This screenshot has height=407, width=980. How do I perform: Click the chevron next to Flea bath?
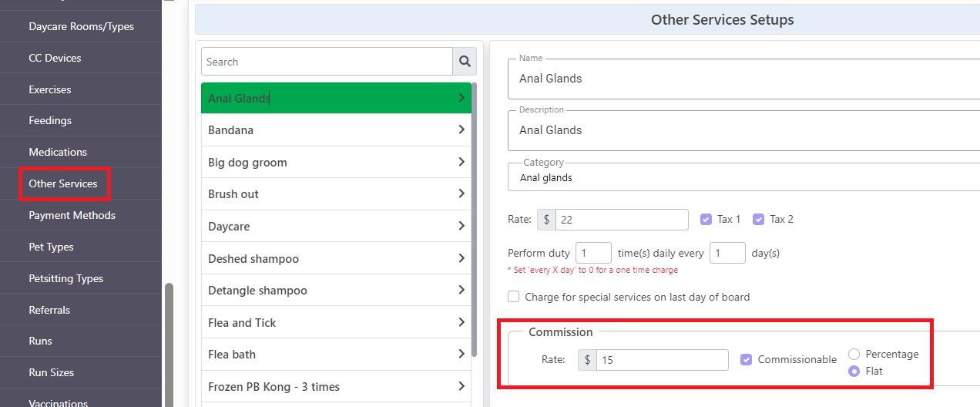coord(461,354)
